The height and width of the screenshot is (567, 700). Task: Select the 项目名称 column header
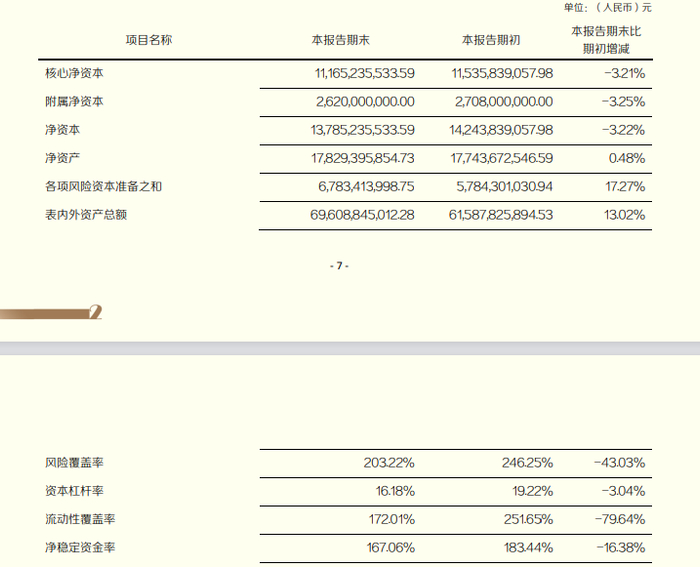click(x=149, y=40)
